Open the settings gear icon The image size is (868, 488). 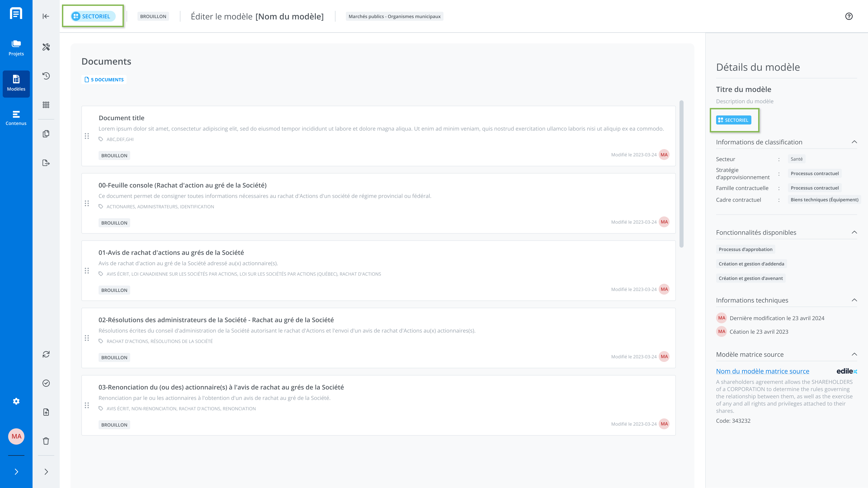coord(16,401)
